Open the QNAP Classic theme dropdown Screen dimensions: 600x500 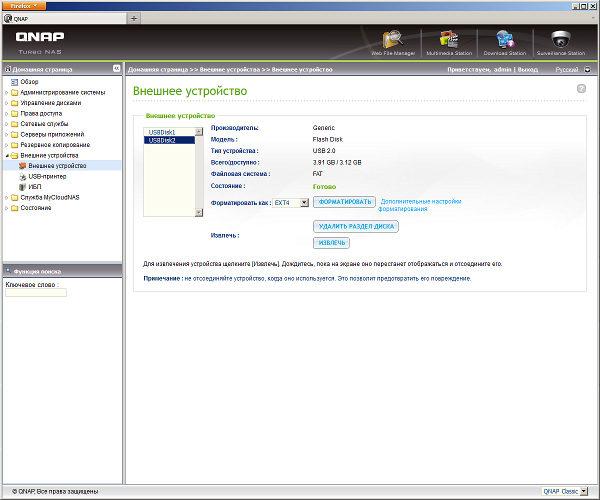[584, 491]
